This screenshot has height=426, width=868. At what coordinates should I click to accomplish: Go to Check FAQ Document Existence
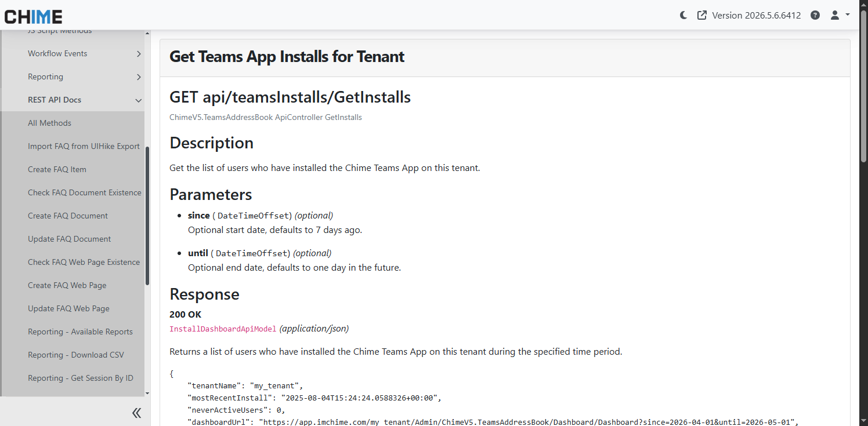[85, 192]
